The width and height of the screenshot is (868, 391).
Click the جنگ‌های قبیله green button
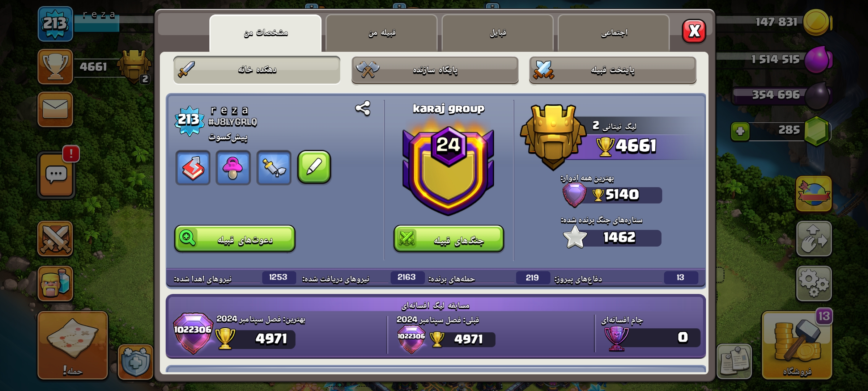pyautogui.click(x=448, y=239)
